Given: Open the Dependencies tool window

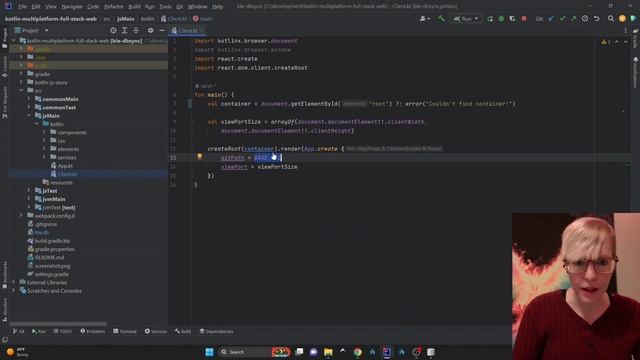Looking at the screenshot, I should (216, 331).
